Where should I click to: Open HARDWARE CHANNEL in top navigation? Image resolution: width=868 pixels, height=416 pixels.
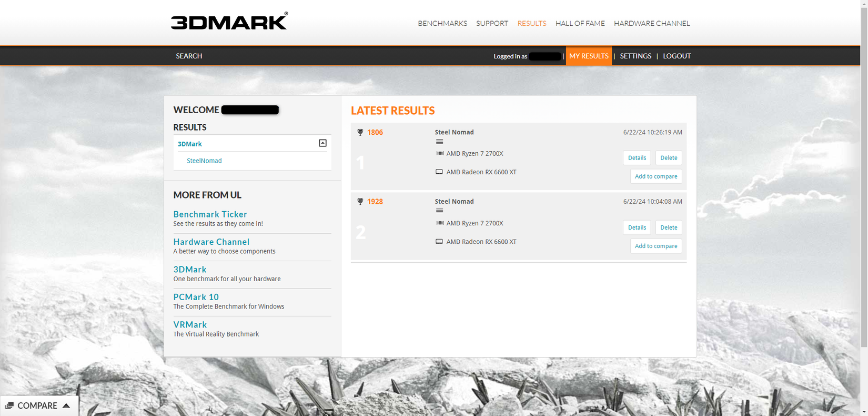point(652,23)
